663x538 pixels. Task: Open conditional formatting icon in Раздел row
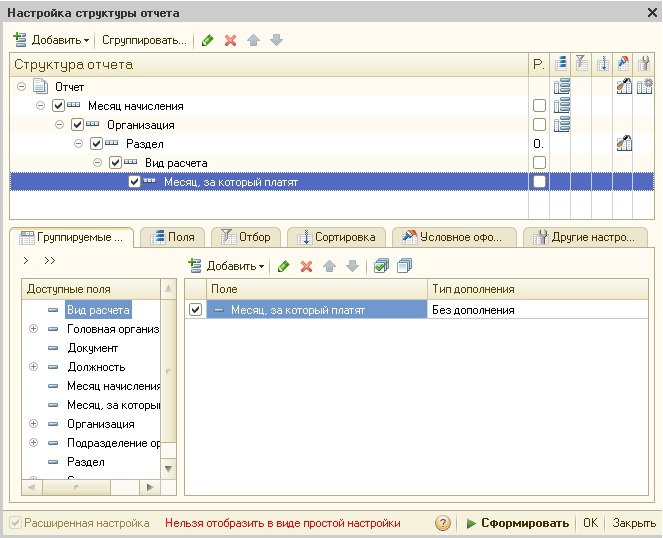(624, 144)
